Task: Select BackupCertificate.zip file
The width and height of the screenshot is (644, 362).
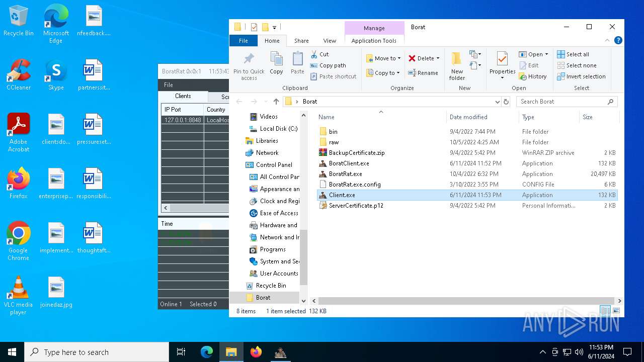Action: [357, 153]
